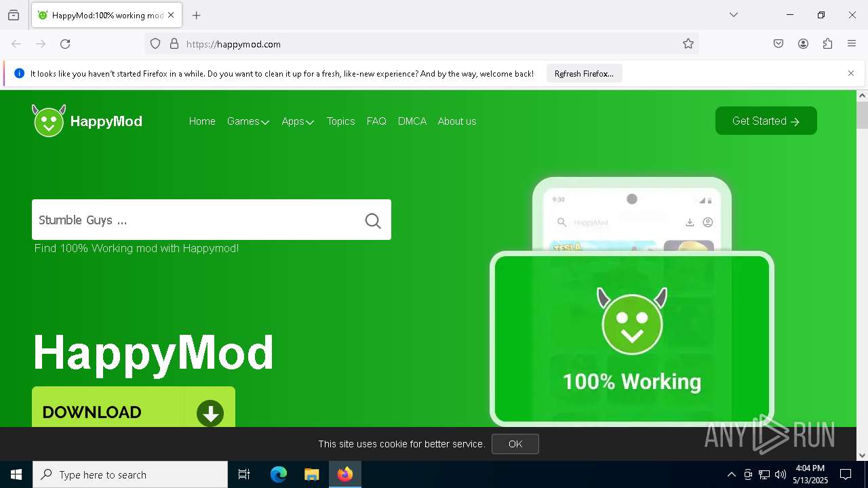Open File Explorer from taskbar
The height and width of the screenshot is (488, 868).
(311, 474)
